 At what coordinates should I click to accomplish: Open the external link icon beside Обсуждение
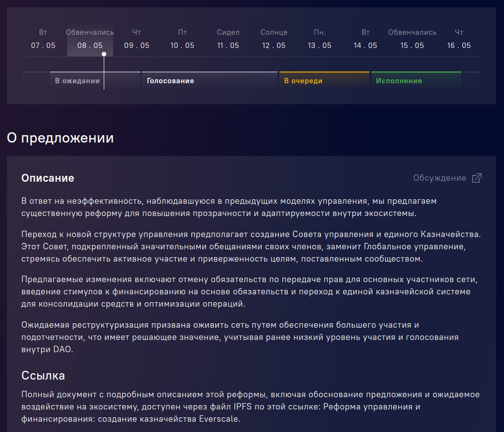coord(476,178)
